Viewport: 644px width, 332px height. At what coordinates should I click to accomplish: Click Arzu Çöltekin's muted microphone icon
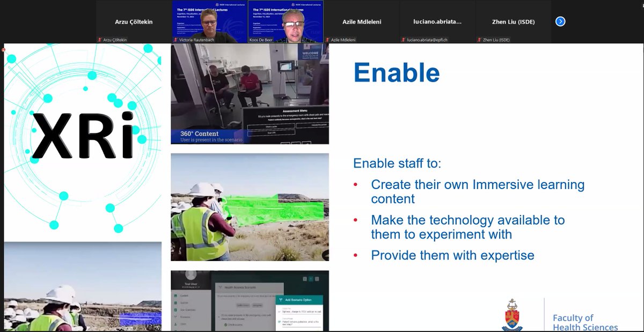pyautogui.click(x=99, y=40)
